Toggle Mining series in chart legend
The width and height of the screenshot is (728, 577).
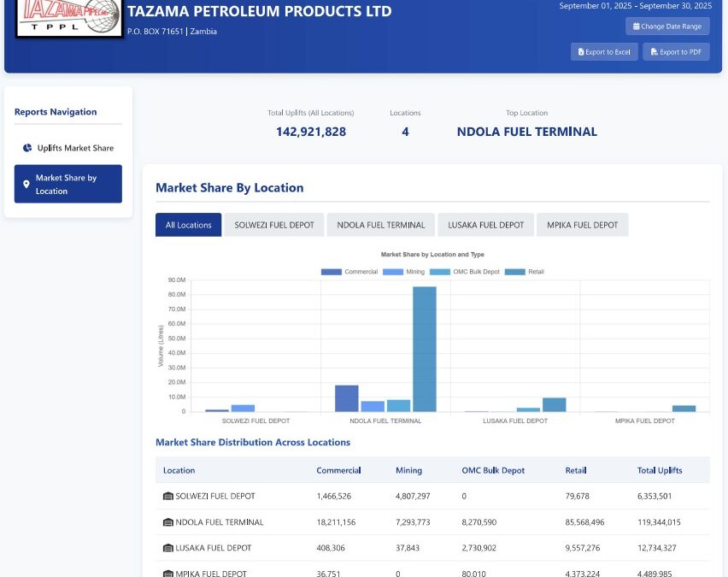pos(403,272)
